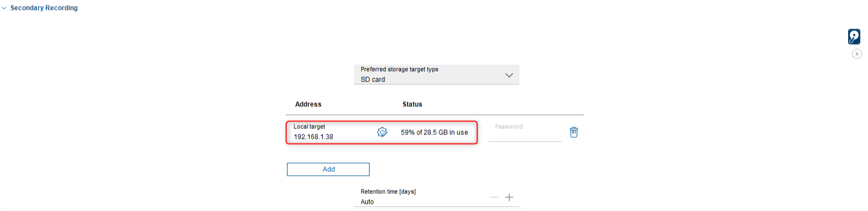The width and height of the screenshot is (868, 211).
Task: Click the storage target dropdown arrow
Action: (x=509, y=75)
